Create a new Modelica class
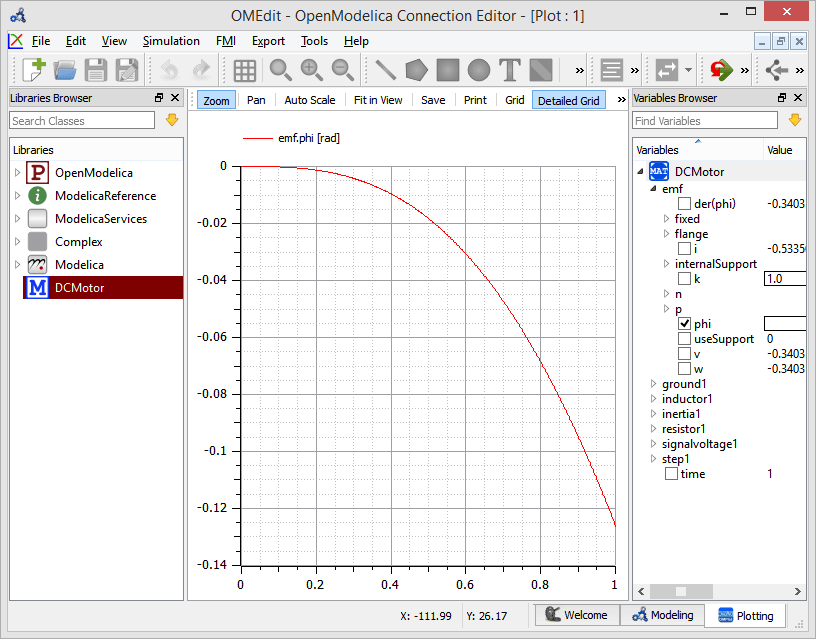Screen dimensions: 816x639 pyautogui.click(x=33, y=70)
